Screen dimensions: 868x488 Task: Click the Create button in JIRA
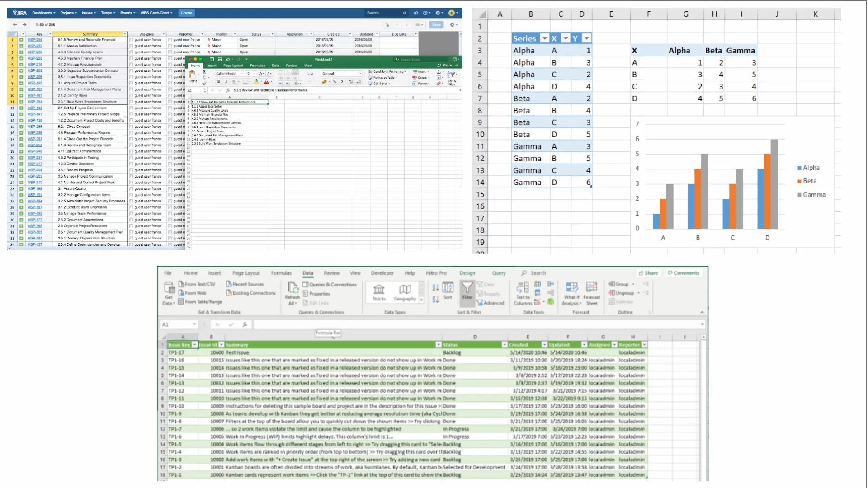click(x=186, y=13)
